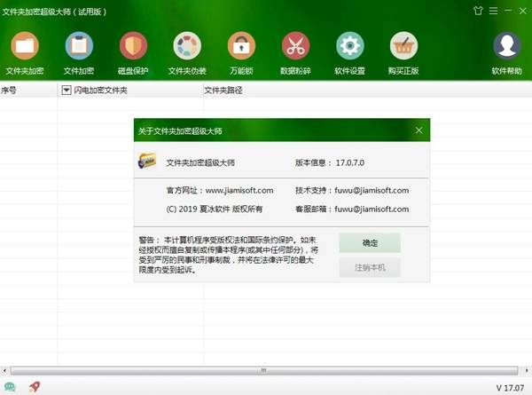
Task: Click the 版本信息 17.0.7.0 text
Action: click(330, 162)
